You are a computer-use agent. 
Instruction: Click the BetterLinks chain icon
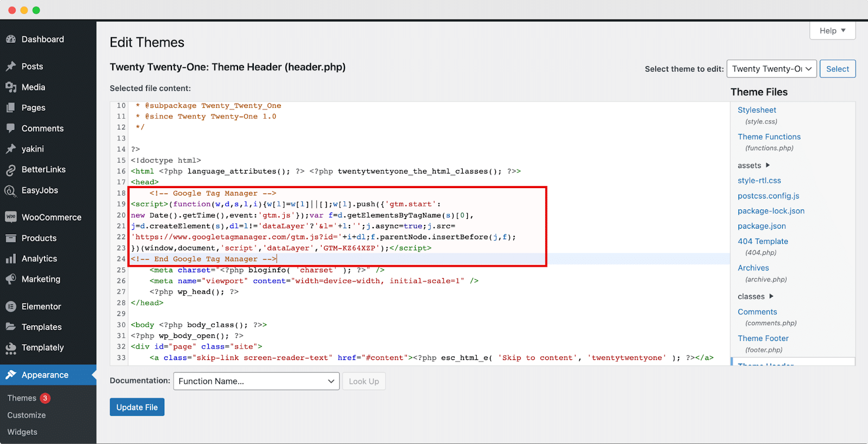11,170
